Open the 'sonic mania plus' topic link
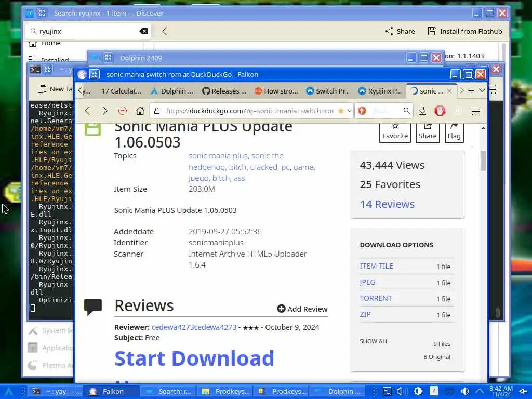The width and height of the screenshot is (532, 399). pos(218,156)
